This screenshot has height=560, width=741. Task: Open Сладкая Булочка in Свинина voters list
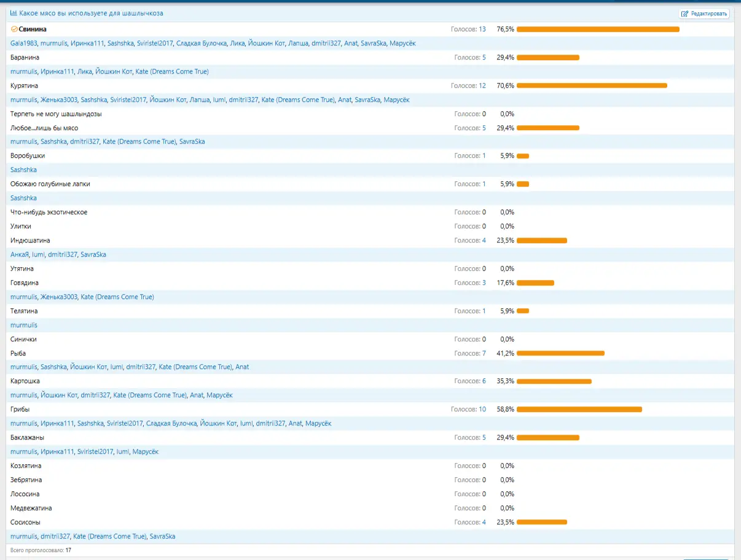tap(201, 43)
